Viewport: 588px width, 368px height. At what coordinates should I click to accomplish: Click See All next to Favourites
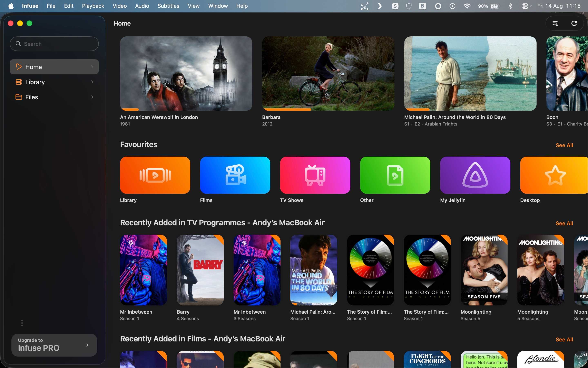click(x=564, y=145)
